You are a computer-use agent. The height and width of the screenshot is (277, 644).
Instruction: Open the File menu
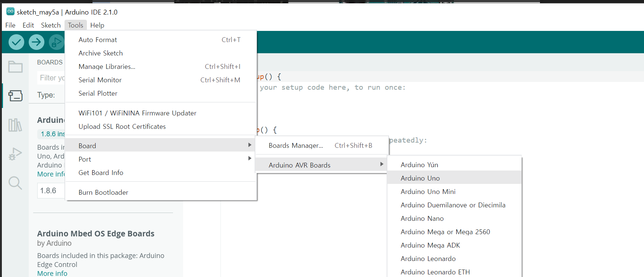[10, 25]
